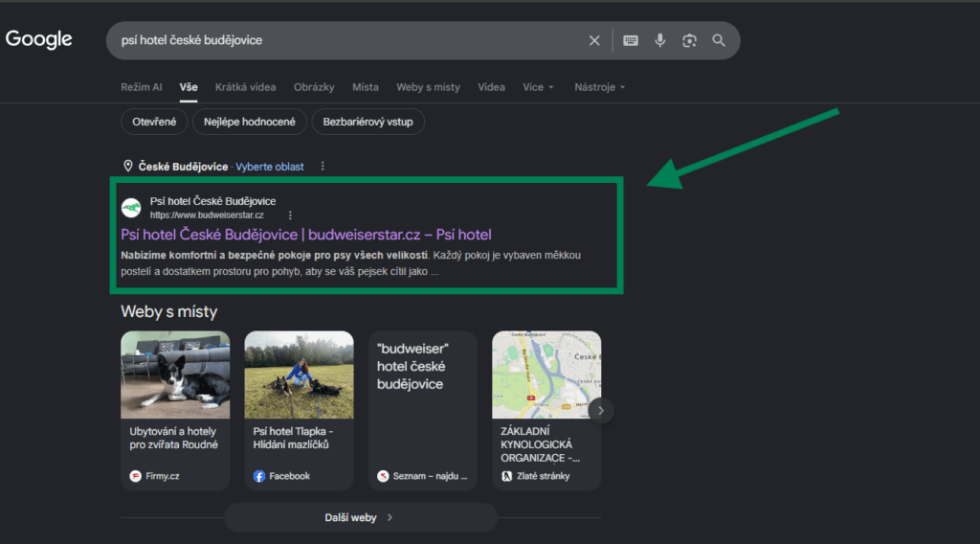Click the location pin icon near České Budějovice
The width and height of the screenshot is (980, 544).
coord(128,166)
